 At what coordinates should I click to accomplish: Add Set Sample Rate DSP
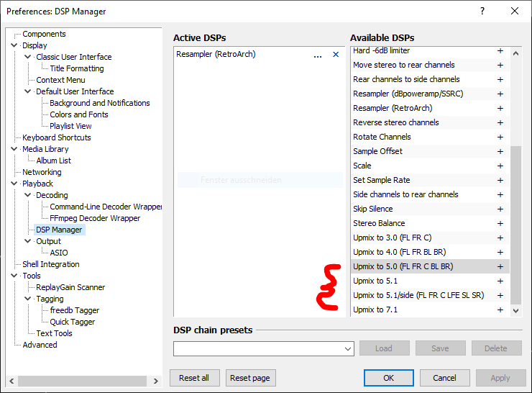click(x=500, y=180)
